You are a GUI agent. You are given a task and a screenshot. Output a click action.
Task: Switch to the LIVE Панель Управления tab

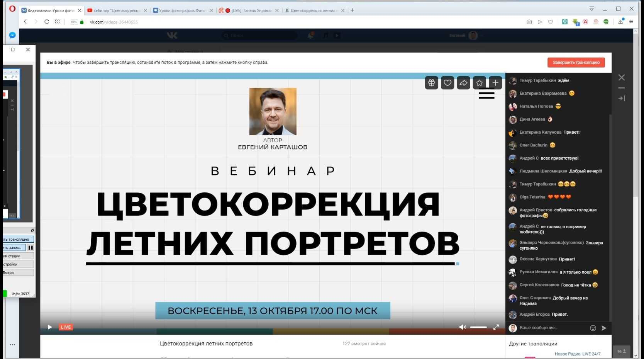click(249, 10)
